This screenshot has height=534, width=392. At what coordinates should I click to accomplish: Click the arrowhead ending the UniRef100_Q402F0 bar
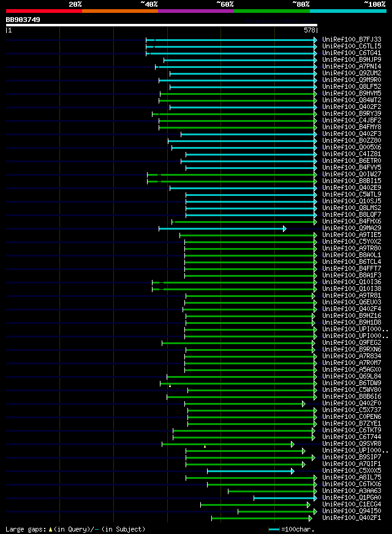(x=304, y=404)
